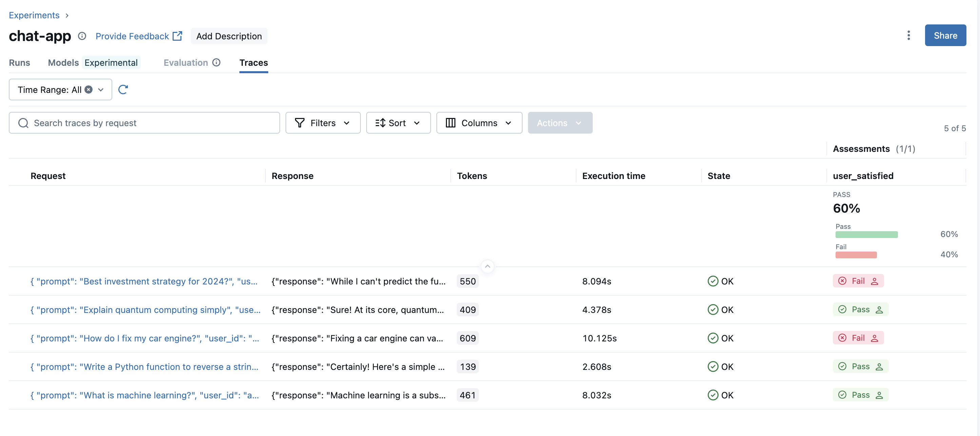The image size is (980, 436).
Task: Clear the Time Range filter with its X
Action: click(x=88, y=90)
